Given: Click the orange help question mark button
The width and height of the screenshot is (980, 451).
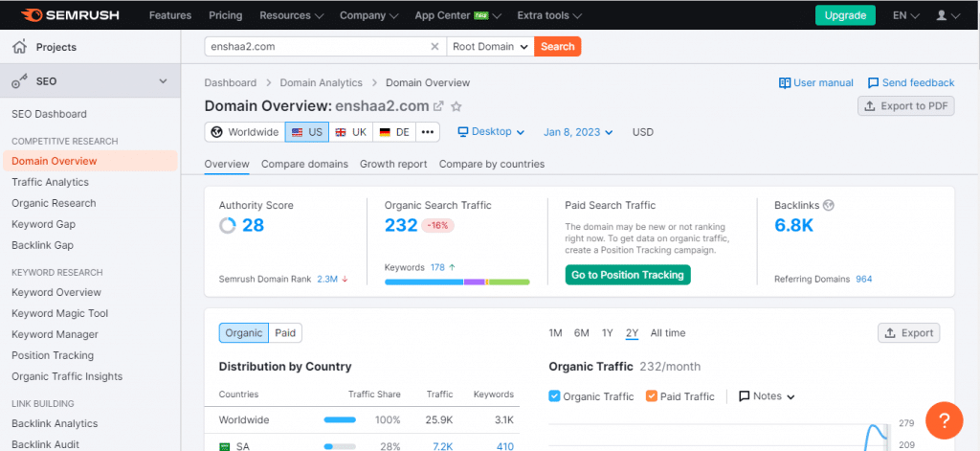Looking at the screenshot, I should click(944, 420).
